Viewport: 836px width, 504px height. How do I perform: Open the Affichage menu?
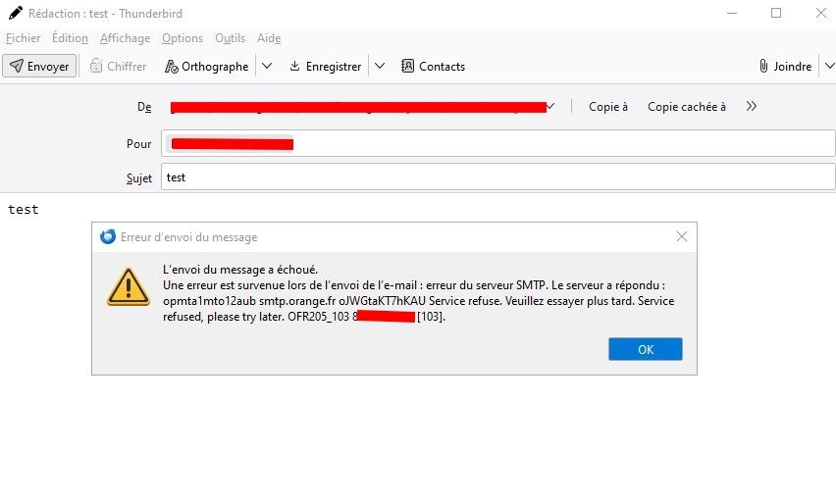click(x=126, y=38)
